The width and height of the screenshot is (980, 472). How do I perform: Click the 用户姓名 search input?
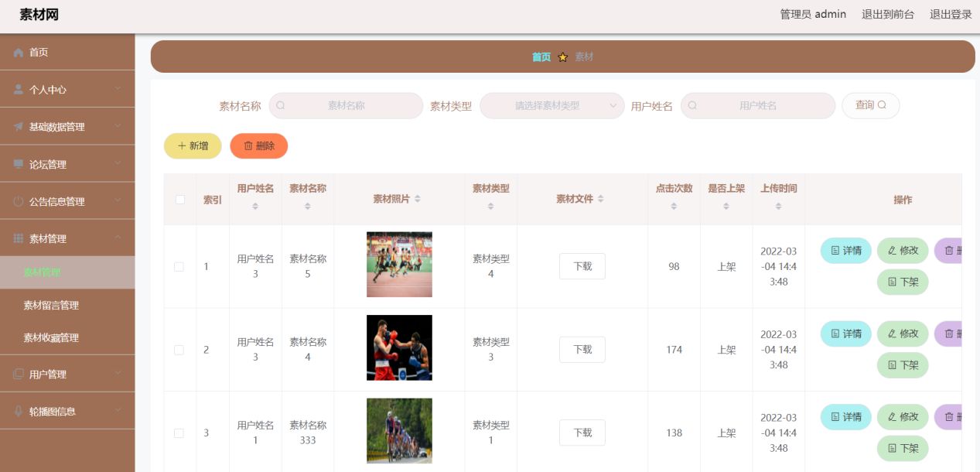click(x=758, y=106)
